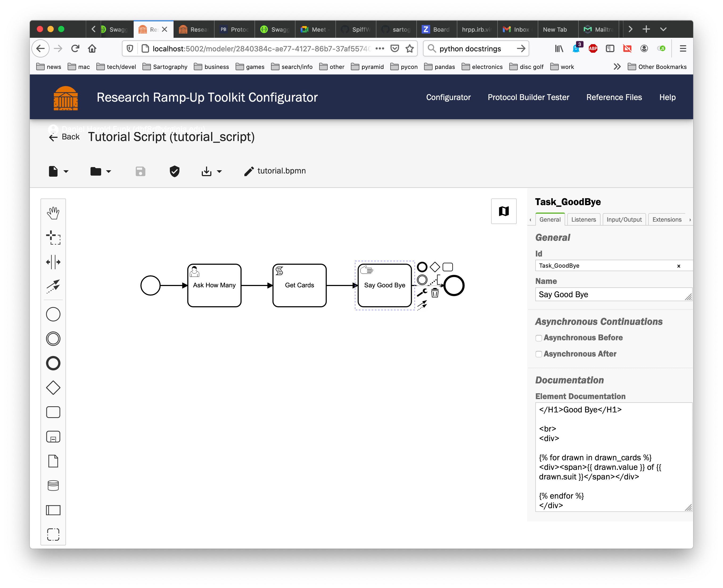Pick gateway diamond from the palette
723x588 pixels.
[53, 388]
